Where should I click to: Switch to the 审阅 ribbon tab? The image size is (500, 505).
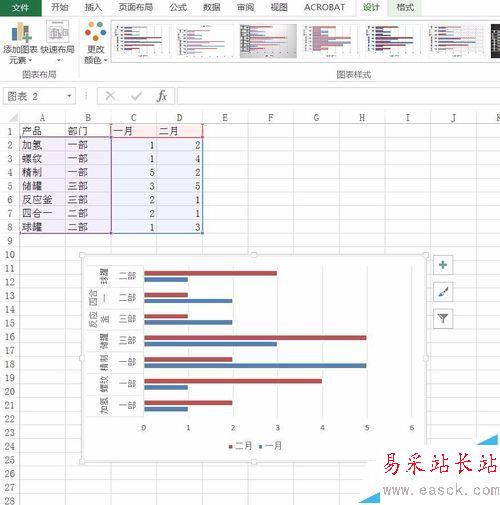click(x=246, y=7)
